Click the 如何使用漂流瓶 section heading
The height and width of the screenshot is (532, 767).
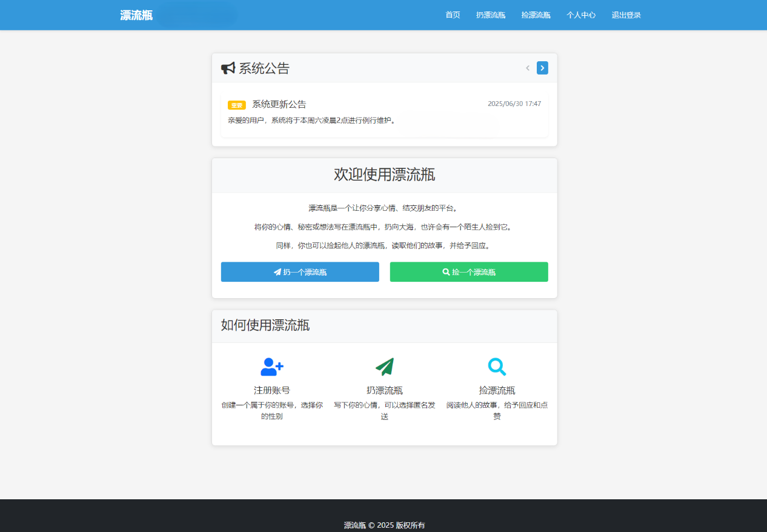[x=265, y=325]
